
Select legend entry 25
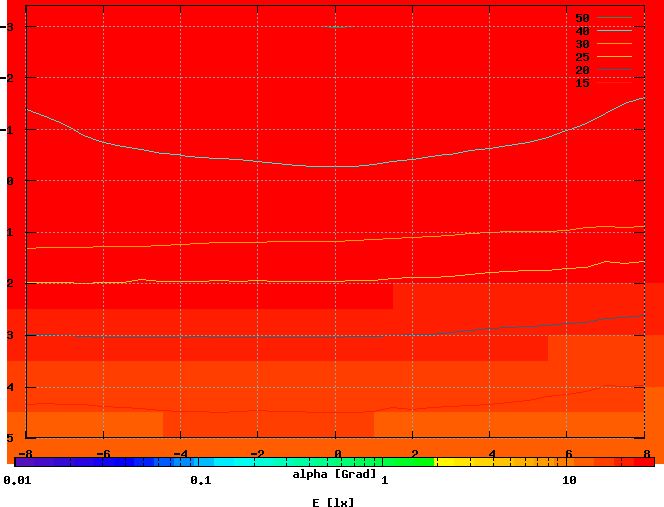click(583, 57)
